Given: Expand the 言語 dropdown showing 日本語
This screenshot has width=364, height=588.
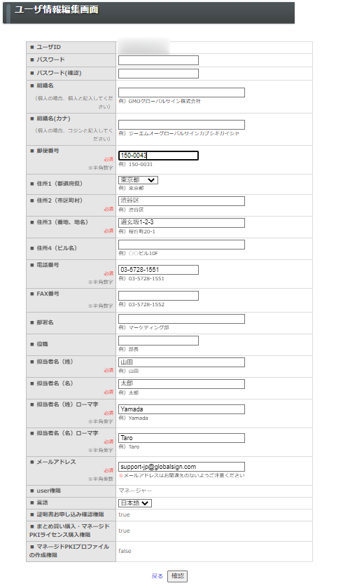Looking at the screenshot, I should (x=135, y=503).
